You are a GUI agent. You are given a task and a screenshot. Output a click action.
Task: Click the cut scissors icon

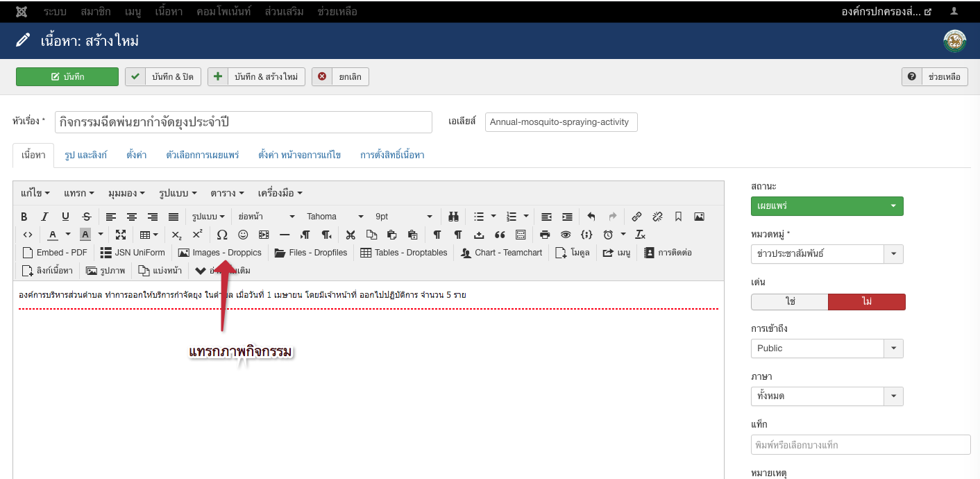[350, 235]
